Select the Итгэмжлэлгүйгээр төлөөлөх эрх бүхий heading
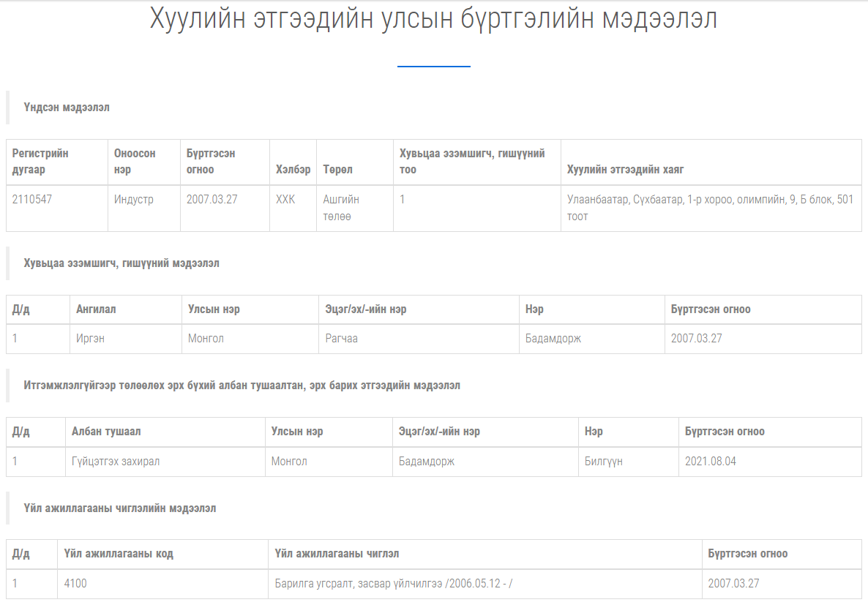Viewport: 868px width, 605px height. pyautogui.click(x=242, y=386)
